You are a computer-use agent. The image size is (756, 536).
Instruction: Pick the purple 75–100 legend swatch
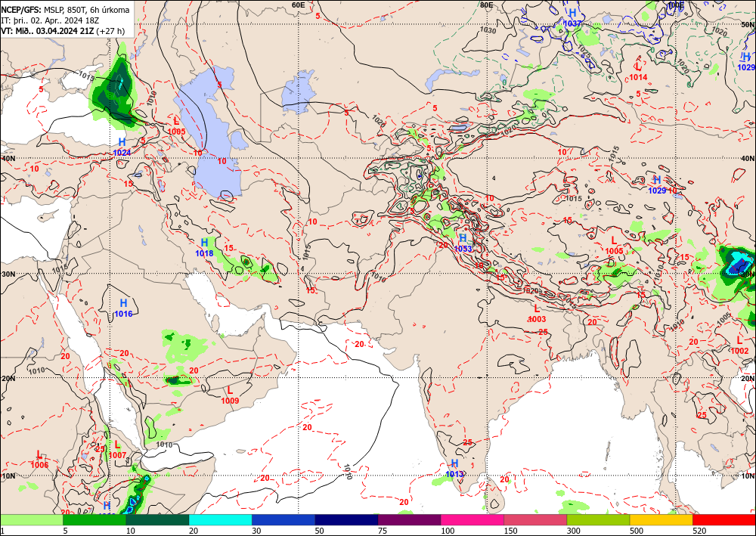point(409,519)
